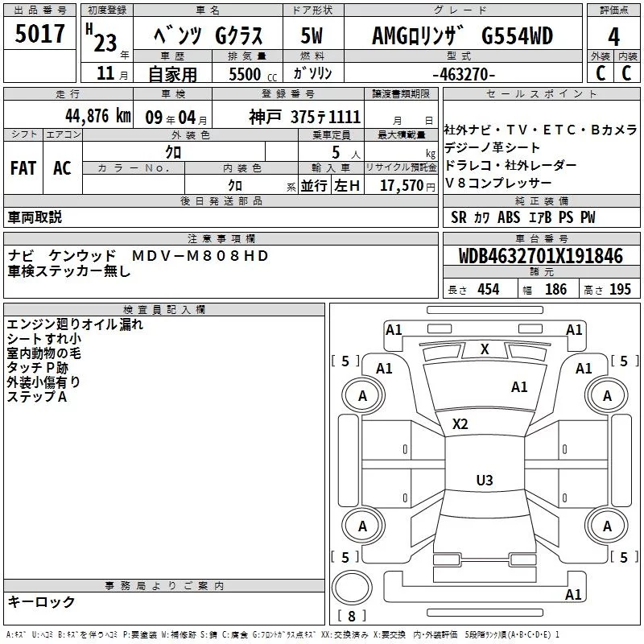Select the inspection expiry 09年04月
The height and width of the screenshot is (644, 644).
(176, 118)
